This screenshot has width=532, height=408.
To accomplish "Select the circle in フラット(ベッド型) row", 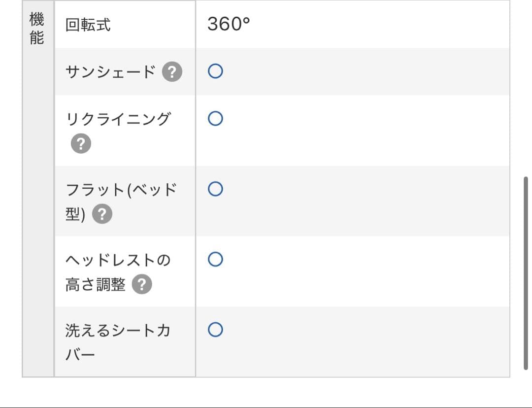I will (215, 189).
